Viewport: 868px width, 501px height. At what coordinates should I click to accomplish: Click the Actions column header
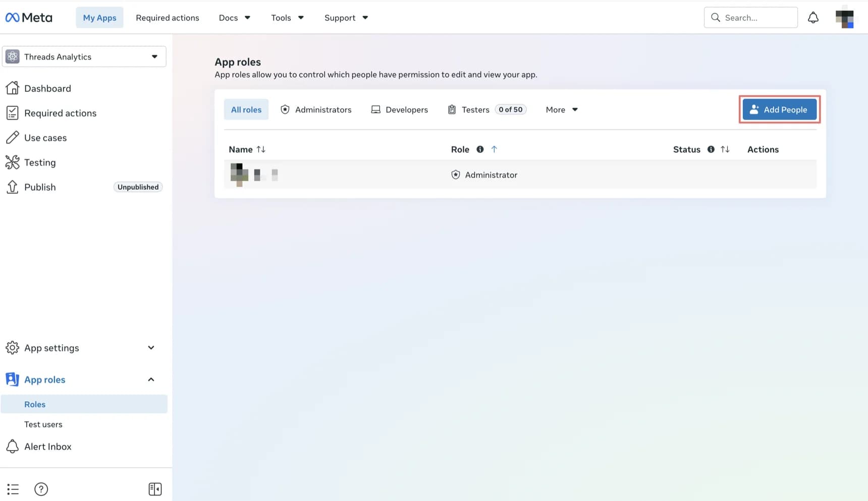pyautogui.click(x=763, y=149)
